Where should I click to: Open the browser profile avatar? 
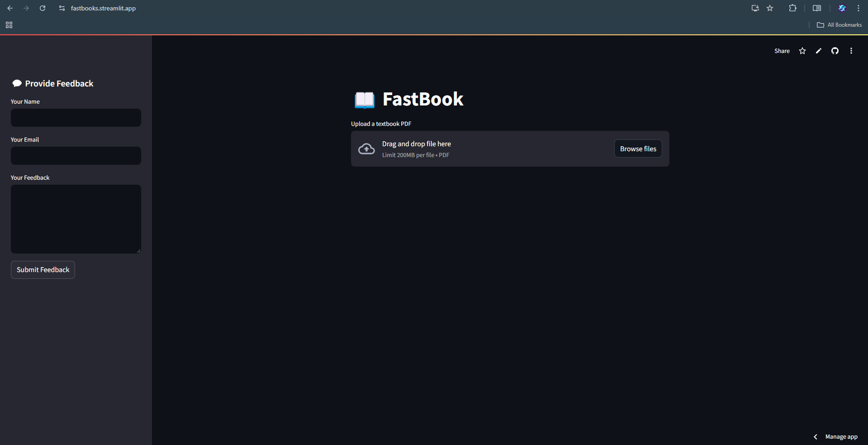(x=842, y=8)
